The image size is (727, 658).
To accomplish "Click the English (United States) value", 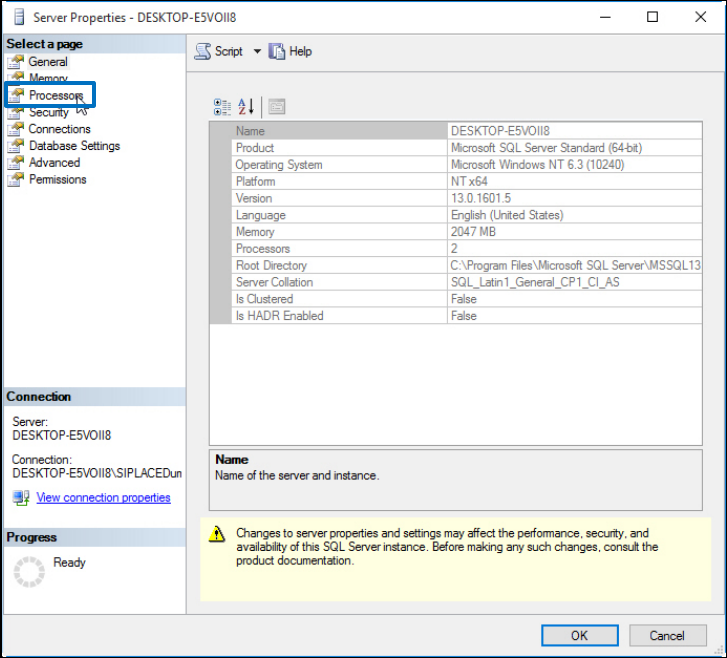I will point(507,215).
